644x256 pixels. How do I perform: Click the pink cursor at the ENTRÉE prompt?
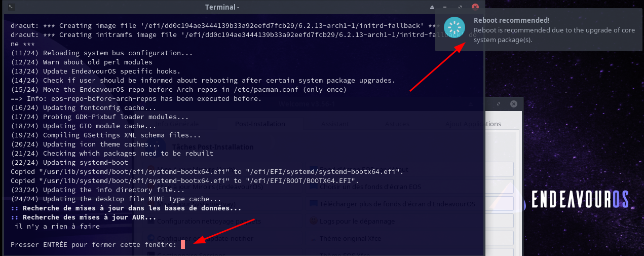coord(183,245)
